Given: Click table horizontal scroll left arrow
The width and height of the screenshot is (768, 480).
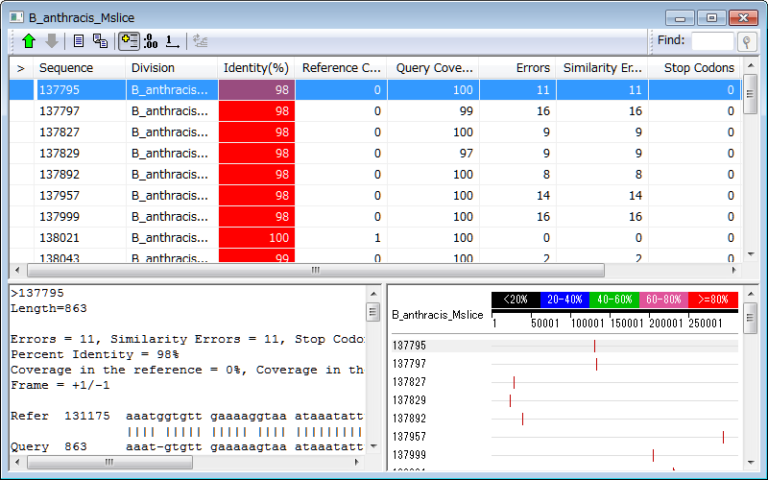Looking at the screenshot, I should point(18,270).
